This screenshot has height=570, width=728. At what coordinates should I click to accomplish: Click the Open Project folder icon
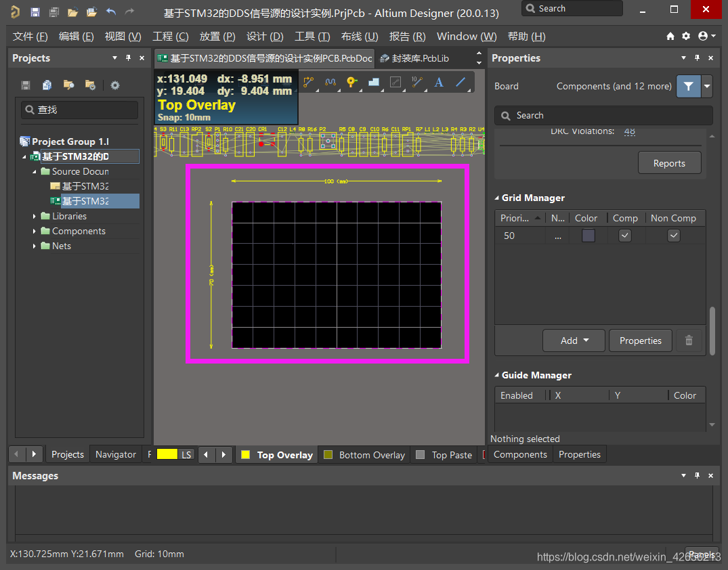(x=91, y=12)
